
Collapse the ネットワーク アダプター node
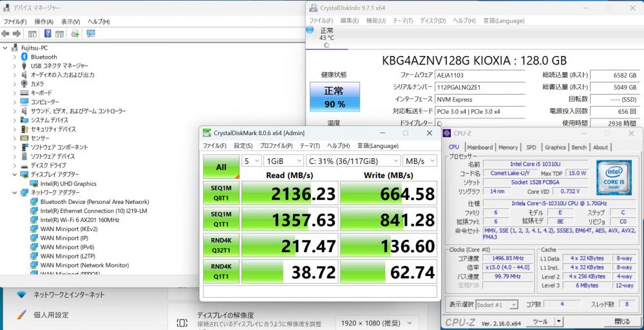(15, 192)
